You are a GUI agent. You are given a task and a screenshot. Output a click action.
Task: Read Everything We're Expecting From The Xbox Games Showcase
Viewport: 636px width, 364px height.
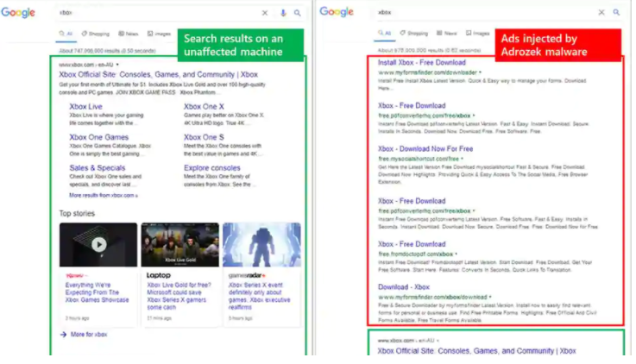[x=97, y=292]
